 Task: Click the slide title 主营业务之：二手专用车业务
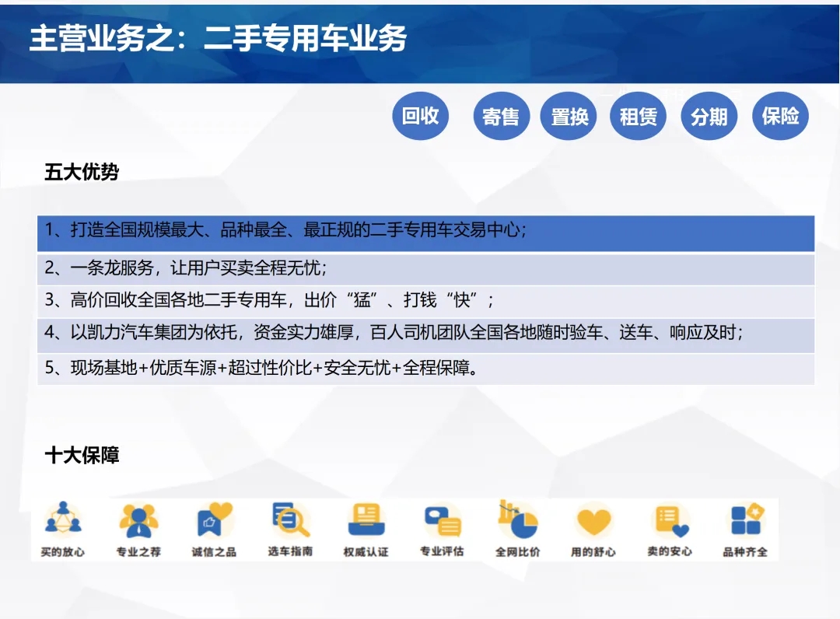pos(218,39)
